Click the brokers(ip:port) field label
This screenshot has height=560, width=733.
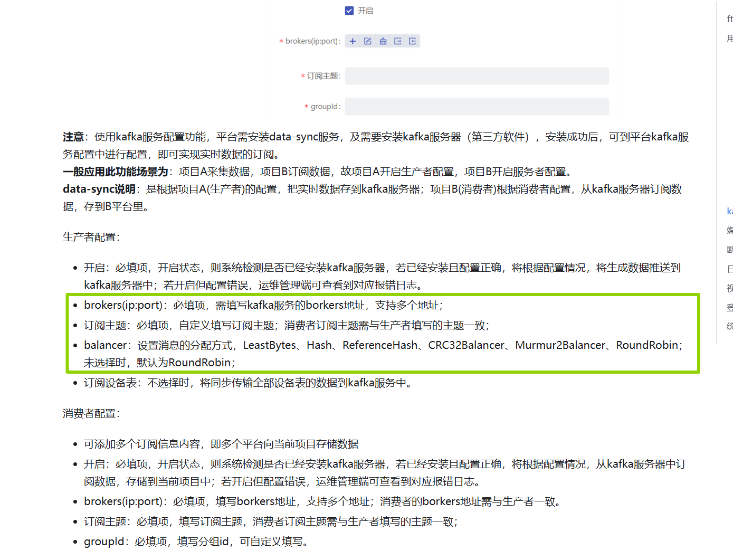tap(312, 41)
